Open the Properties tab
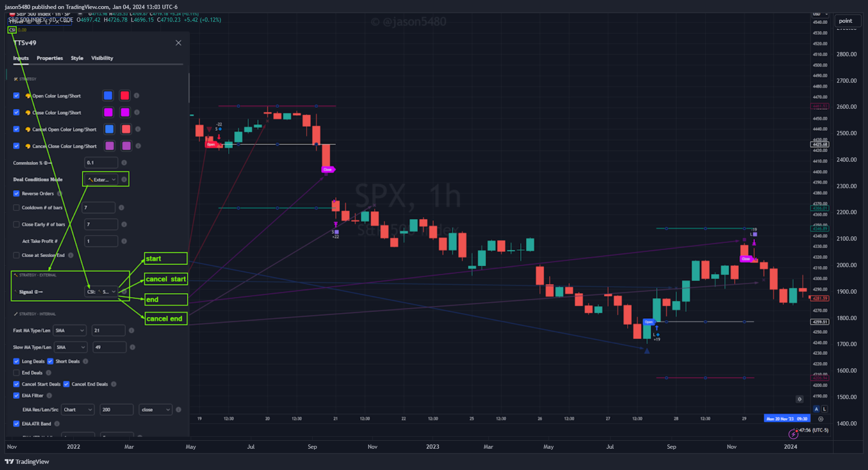 (x=50, y=58)
